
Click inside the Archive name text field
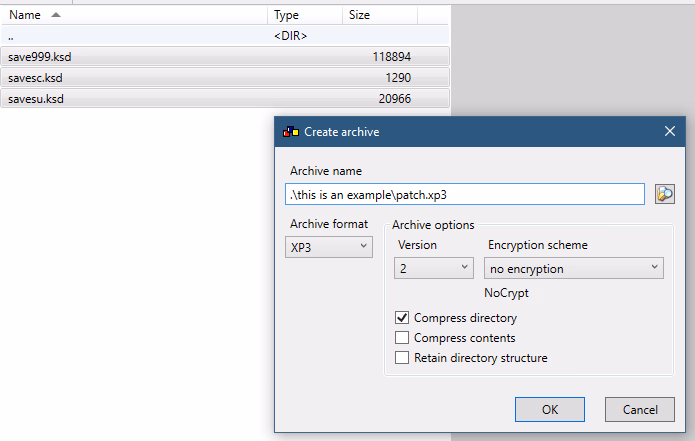pos(464,194)
